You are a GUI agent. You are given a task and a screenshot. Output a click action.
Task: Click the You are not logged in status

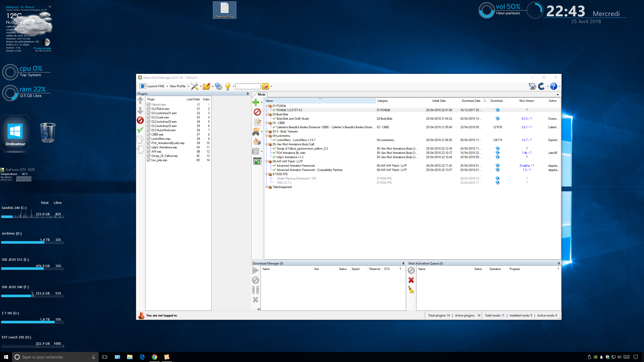click(162, 315)
